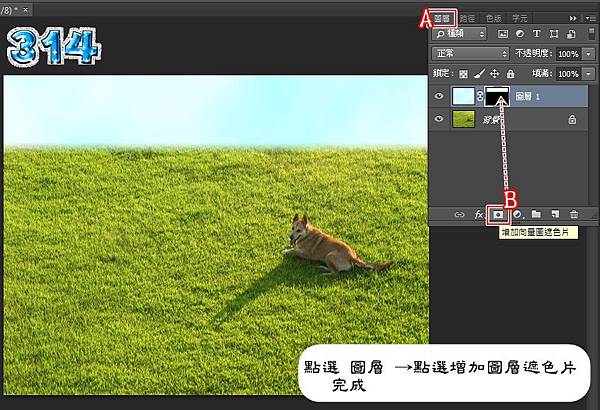
Task: Toggle the layer filtering on/off switch
Action: [x=592, y=34]
